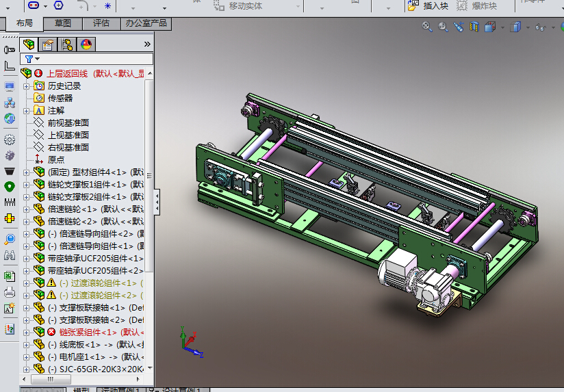
Task: Click the Zoom to Area magnifier icon
Action: (x=443, y=27)
